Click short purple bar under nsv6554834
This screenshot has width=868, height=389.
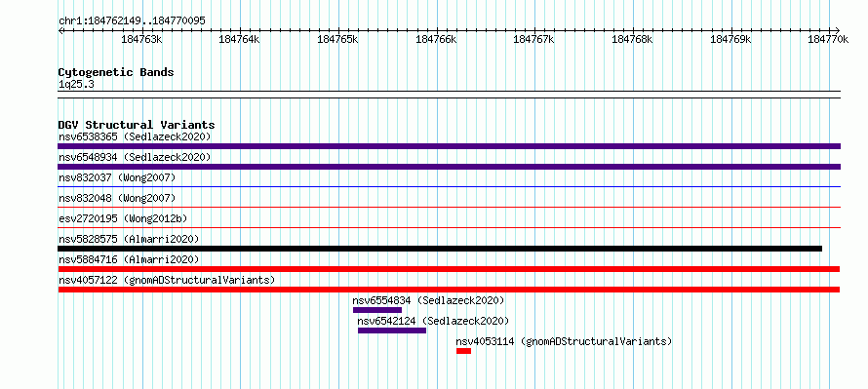[x=377, y=310]
